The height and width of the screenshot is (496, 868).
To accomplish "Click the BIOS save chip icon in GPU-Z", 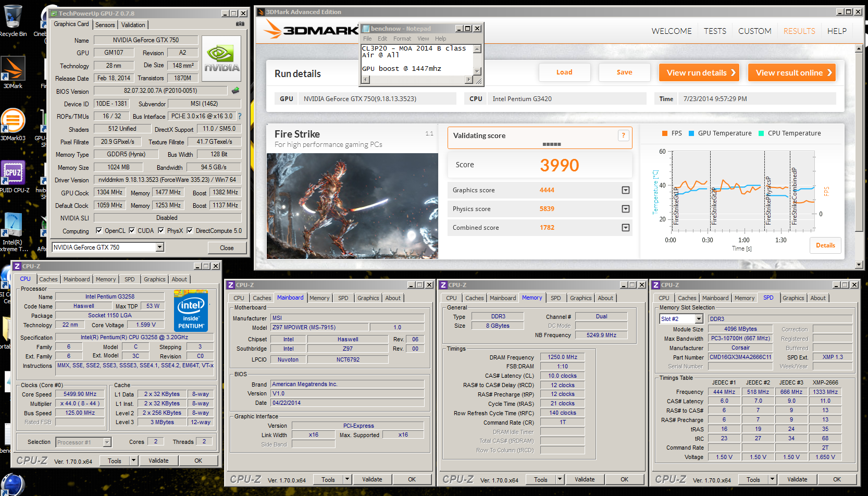I will [235, 91].
